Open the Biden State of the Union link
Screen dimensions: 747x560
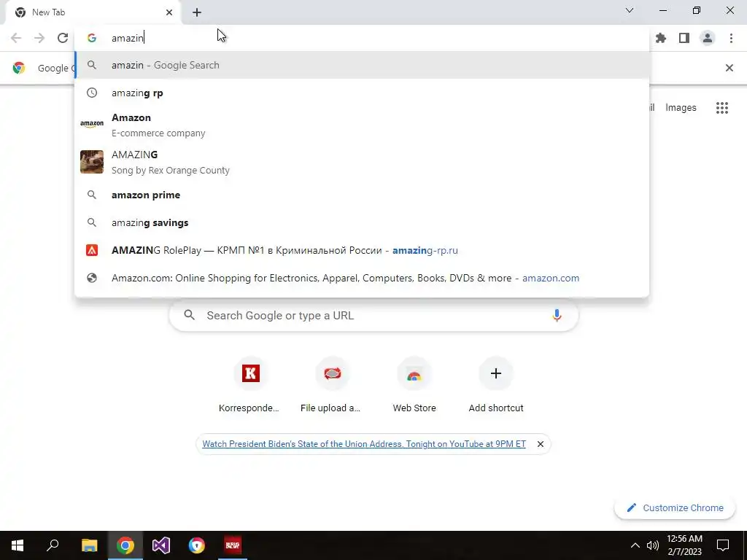click(x=364, y=444)
